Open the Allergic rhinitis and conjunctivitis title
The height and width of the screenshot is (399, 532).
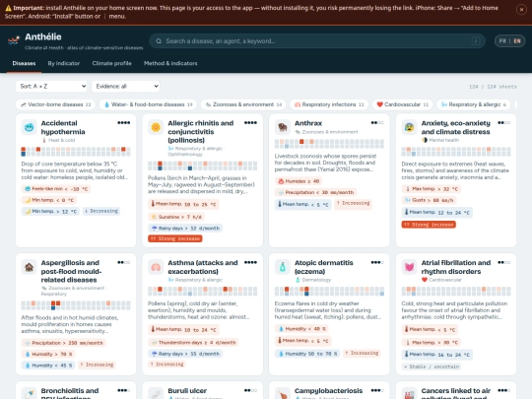pos(201,132)
